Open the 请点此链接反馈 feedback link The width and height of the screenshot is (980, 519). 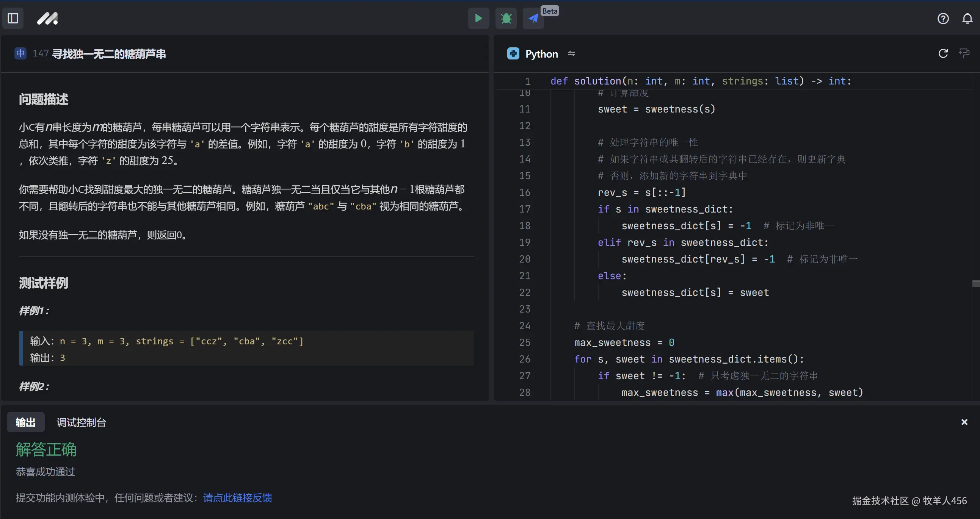click(x=237, y=498)
